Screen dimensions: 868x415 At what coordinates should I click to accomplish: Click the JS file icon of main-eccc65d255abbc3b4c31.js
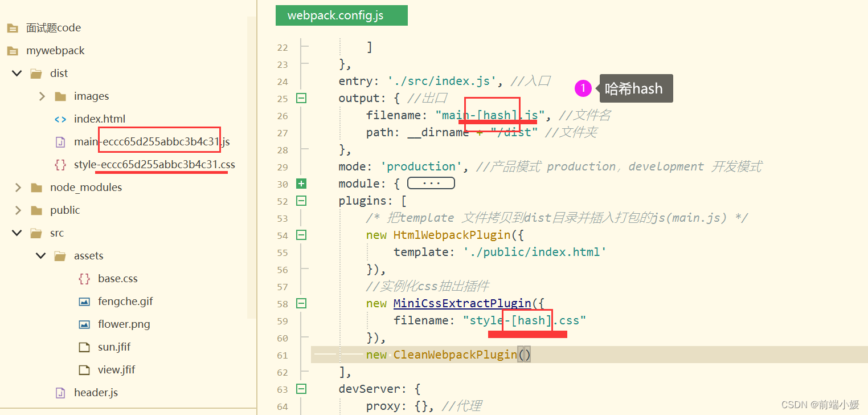(60, 142)
